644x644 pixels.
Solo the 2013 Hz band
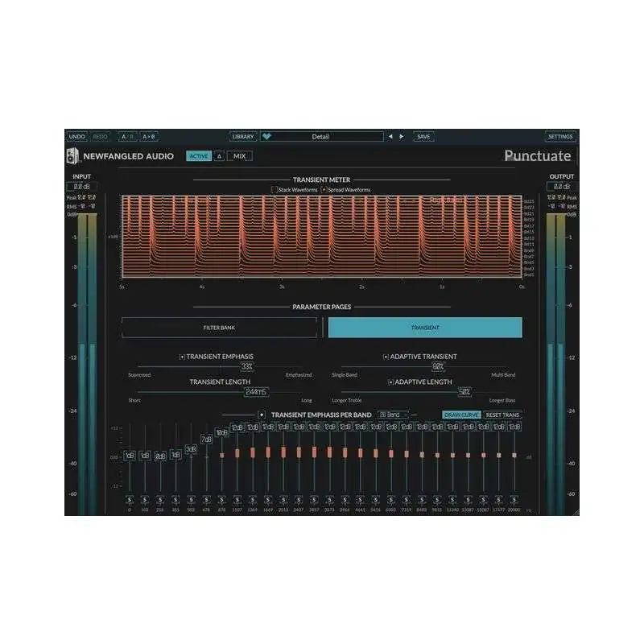tap(283, 500)
